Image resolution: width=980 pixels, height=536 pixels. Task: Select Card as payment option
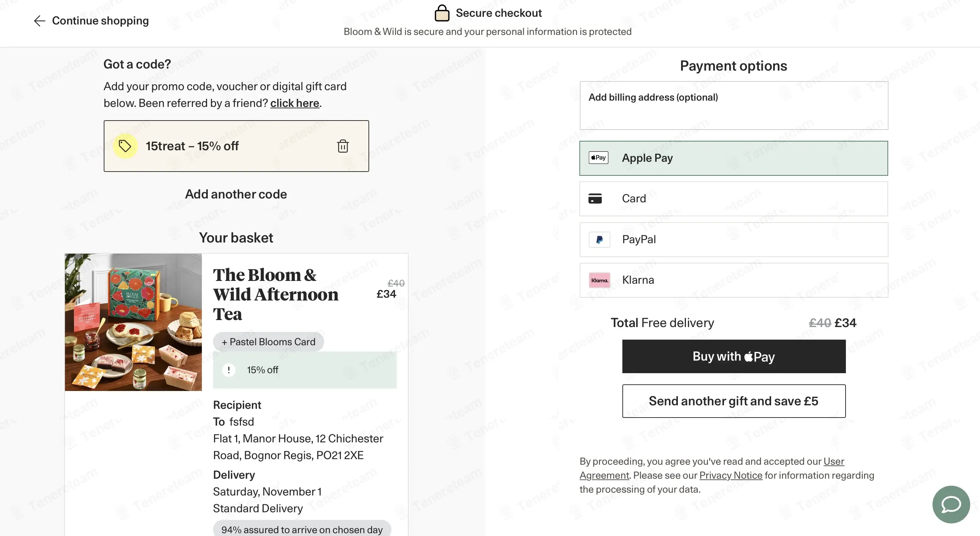coord(733,199)
